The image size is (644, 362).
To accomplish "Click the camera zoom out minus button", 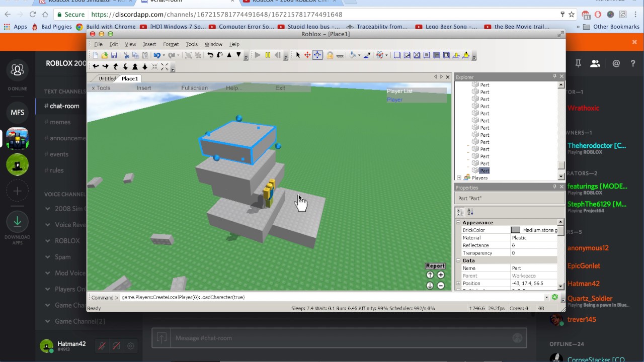I will 441,286.
